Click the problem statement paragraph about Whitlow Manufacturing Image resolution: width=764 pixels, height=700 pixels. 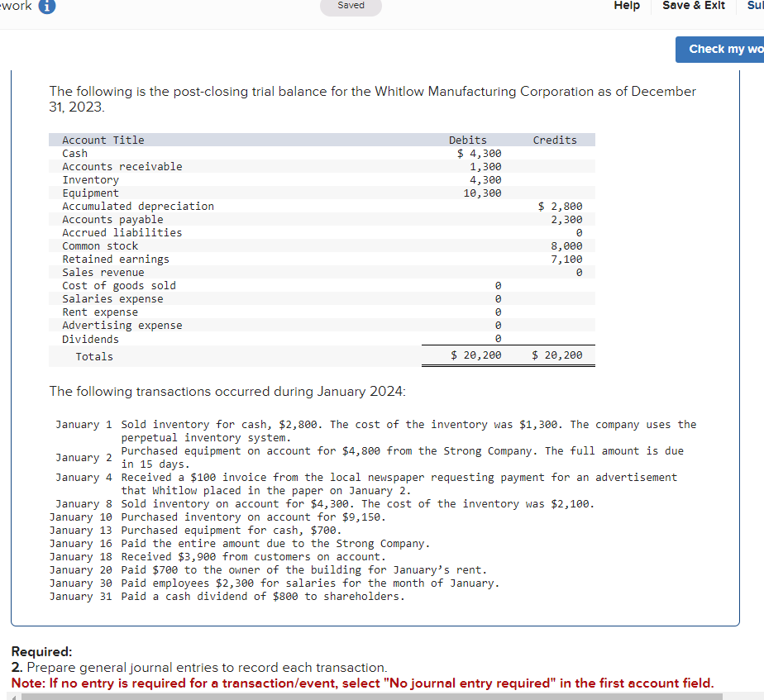(372, 99)
